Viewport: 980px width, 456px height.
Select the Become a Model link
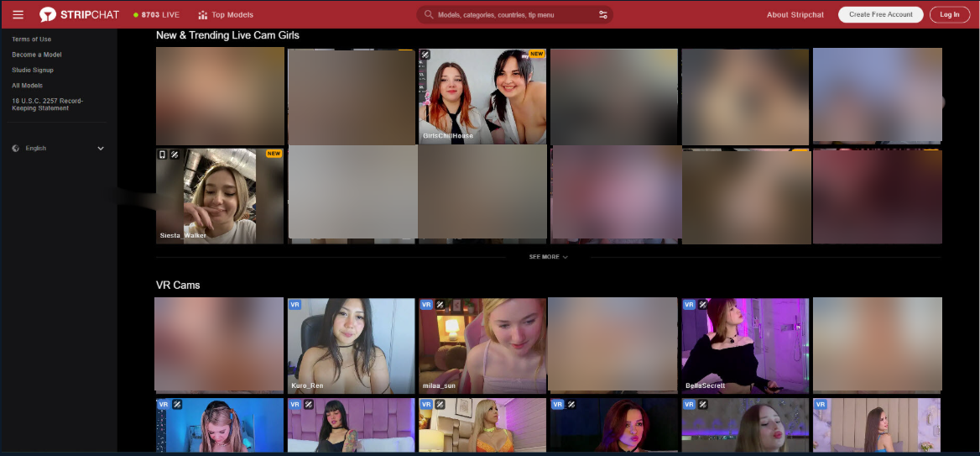click(x=37, y=55)
